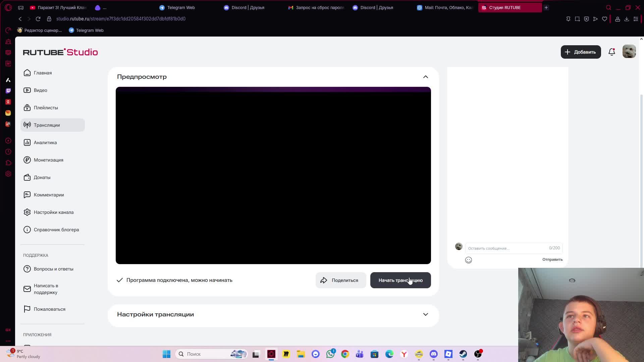644x362 pixels.
Task: Open the browser downloads icon
Action: pos(627,19)
